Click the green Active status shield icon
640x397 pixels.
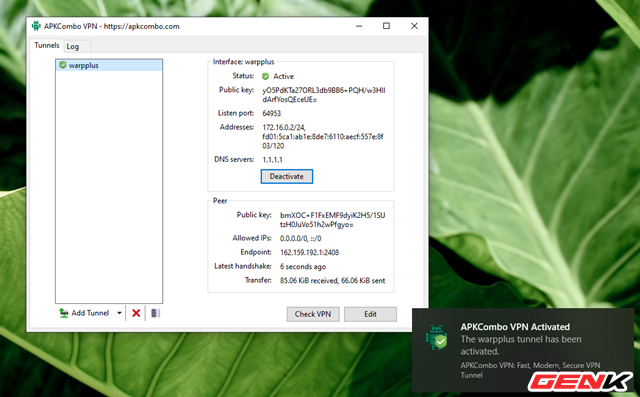click(265, 76)
